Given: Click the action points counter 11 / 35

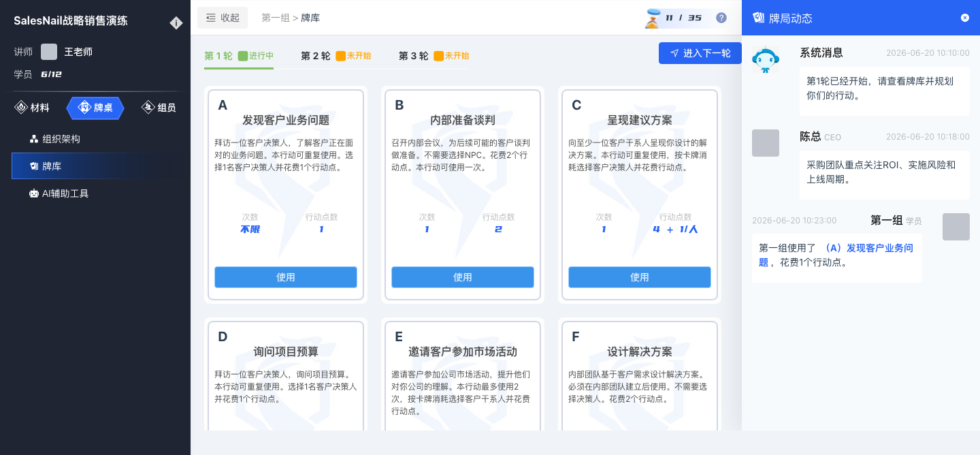Looking at the screenshot, I should (683, 18).
